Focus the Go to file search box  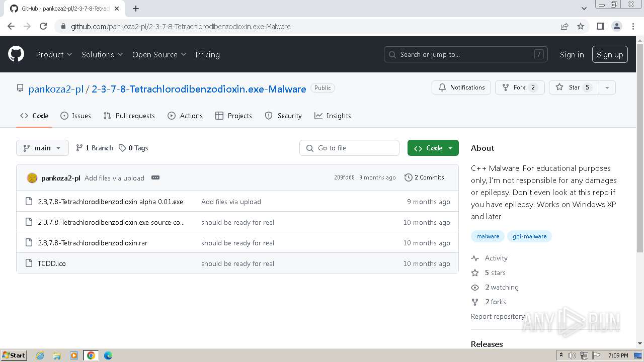pyautogui.click(x=350, y=148)
